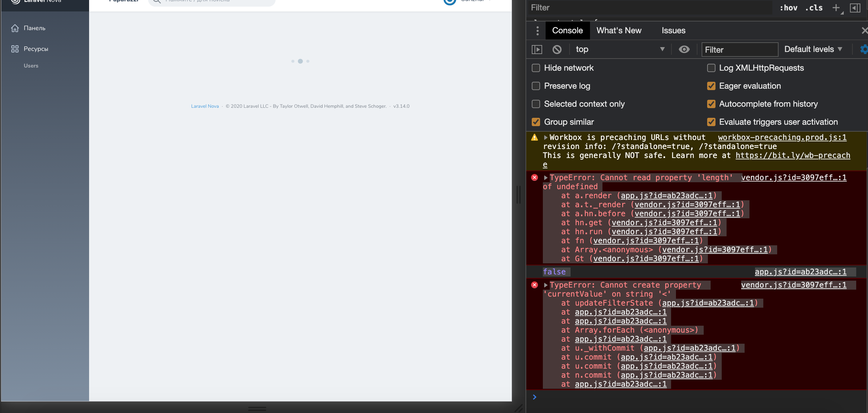
Task: Enable the Hide network checkbox
Action: [x=536, y=68]
